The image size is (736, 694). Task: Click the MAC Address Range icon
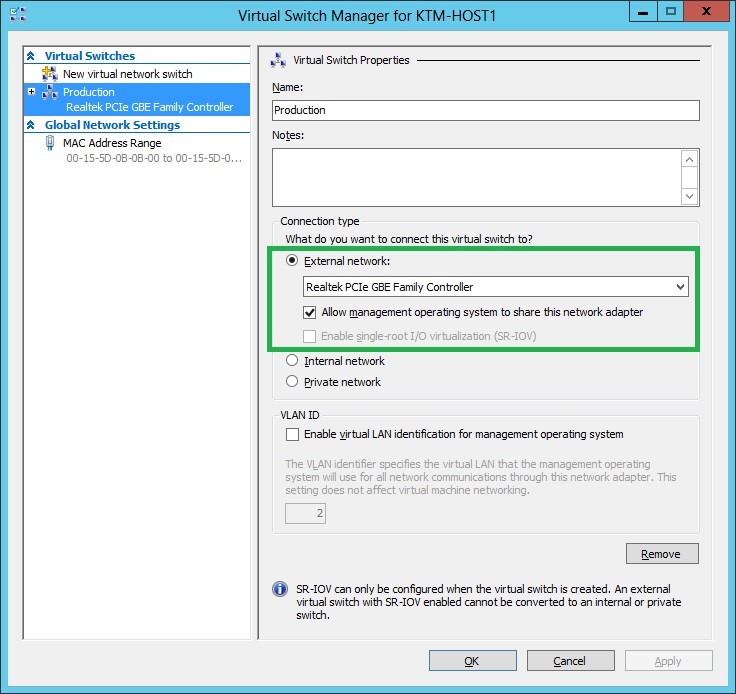[50, 143]
